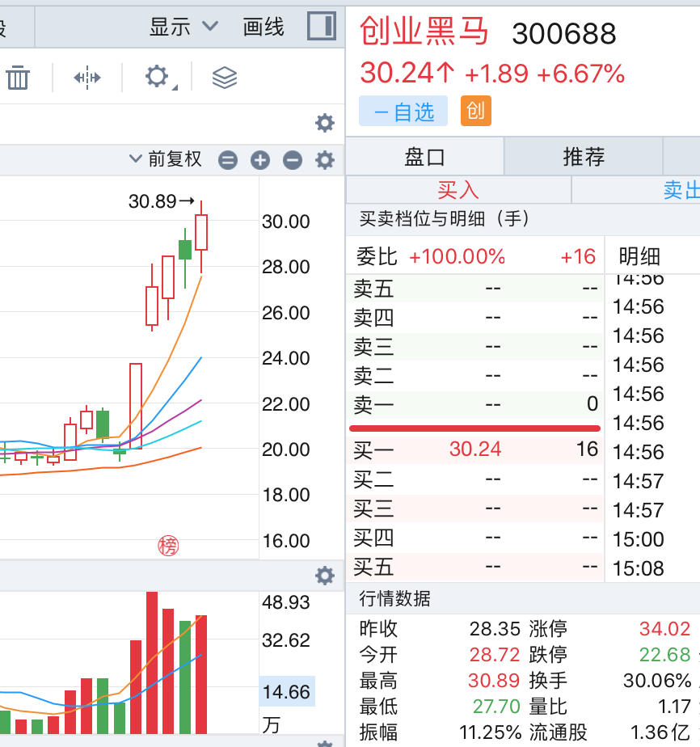Image resolution: width=700 pixels, height=747 pixels.
Task: Click the orange 创 board badge
Action: 476,111
